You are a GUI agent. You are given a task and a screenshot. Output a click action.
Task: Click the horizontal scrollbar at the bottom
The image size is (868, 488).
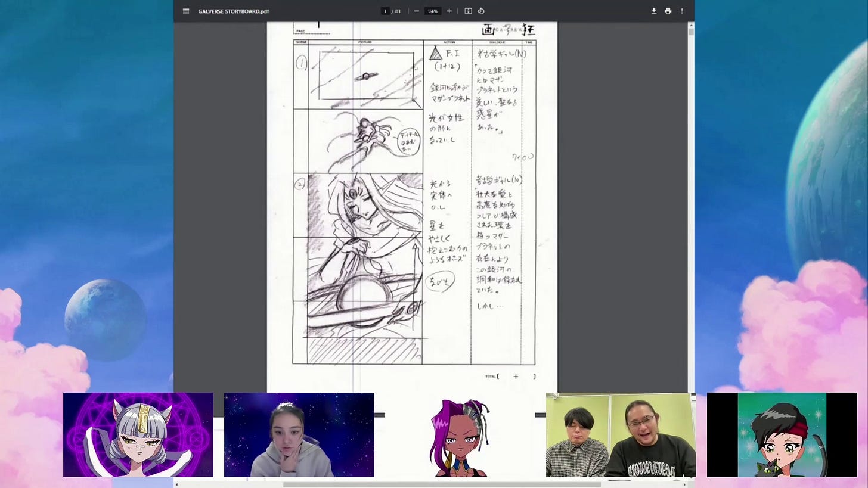[x=442, y=484]
